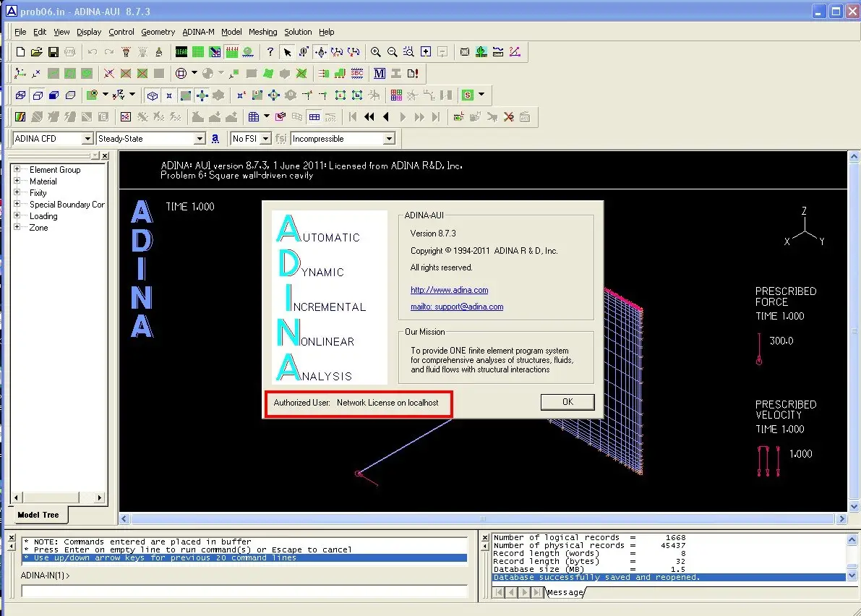Click the SBC special boundary conditions icon
The width and height of the screenshot is (861, 616).
pos(356,74)
